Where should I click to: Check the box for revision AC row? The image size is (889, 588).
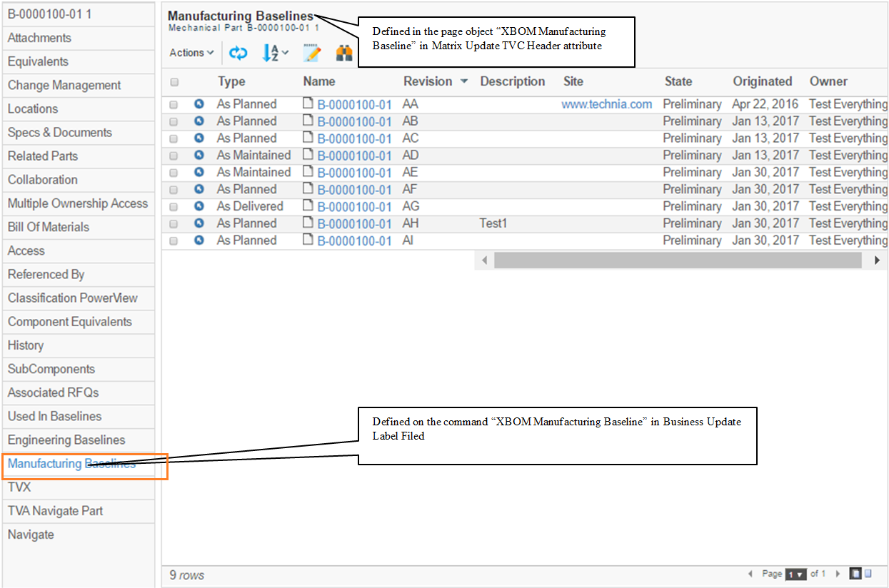[x=174, y=138]
